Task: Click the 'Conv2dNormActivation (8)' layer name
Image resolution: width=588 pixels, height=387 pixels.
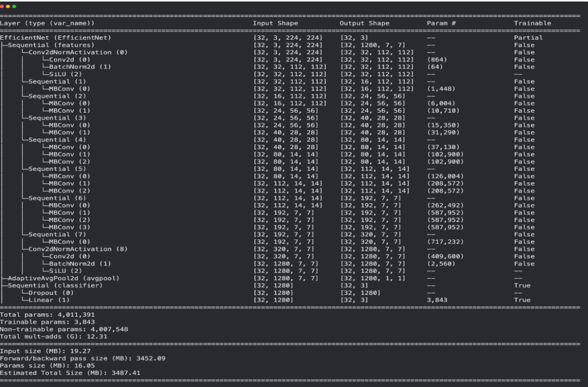Action: (x=78, y=249)
